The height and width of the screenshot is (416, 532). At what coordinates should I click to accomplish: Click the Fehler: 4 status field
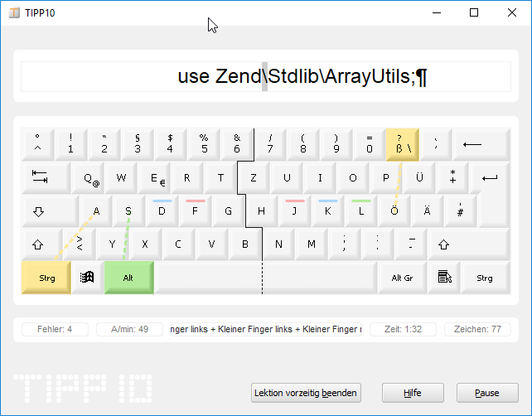(55, 329)
